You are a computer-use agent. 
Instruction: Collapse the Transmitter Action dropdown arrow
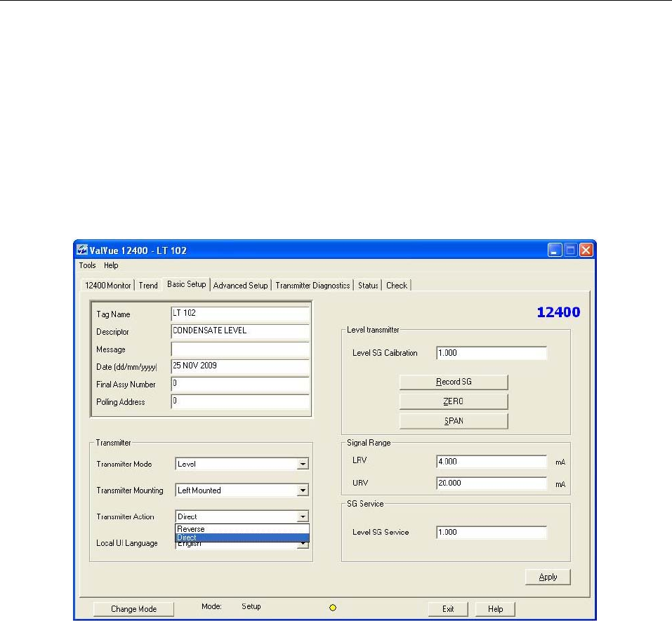click(x=303, y=516)
